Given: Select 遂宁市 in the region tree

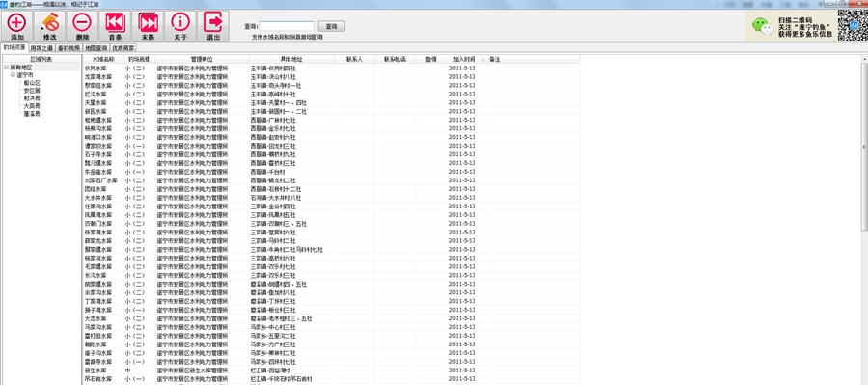Looking at the screenshot, I should tap(25, 75).
